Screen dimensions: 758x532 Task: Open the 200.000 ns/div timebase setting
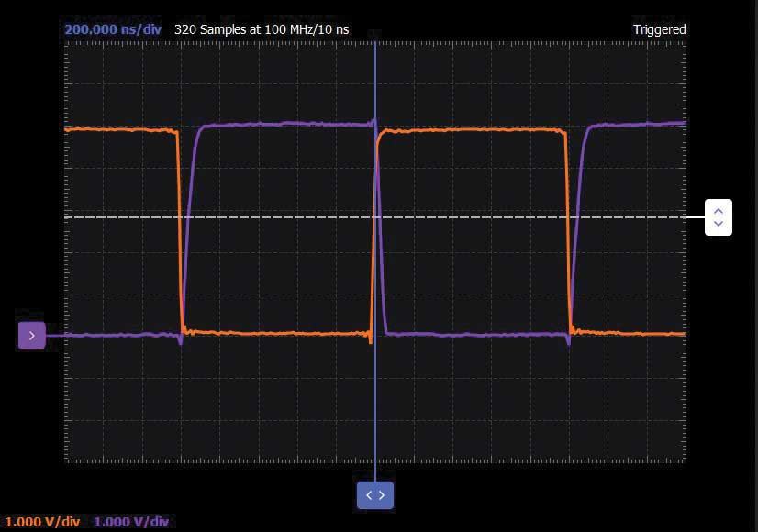coord(113,29)
